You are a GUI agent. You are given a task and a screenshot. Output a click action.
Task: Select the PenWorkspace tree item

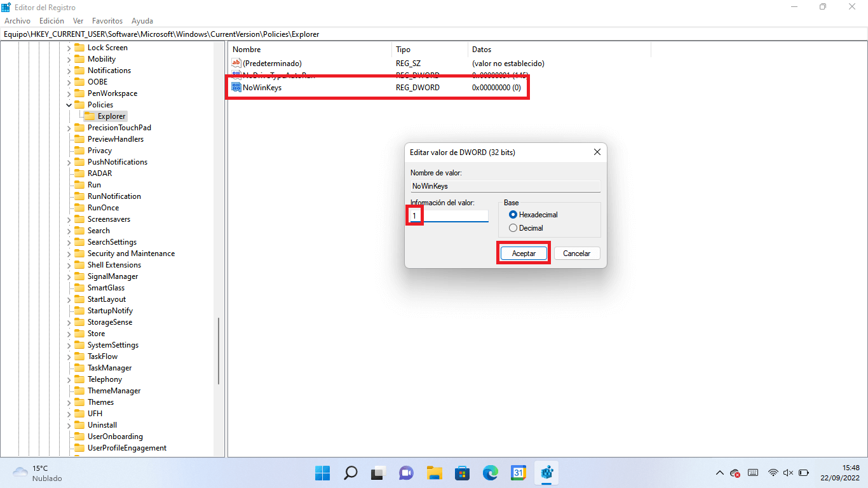112,93
